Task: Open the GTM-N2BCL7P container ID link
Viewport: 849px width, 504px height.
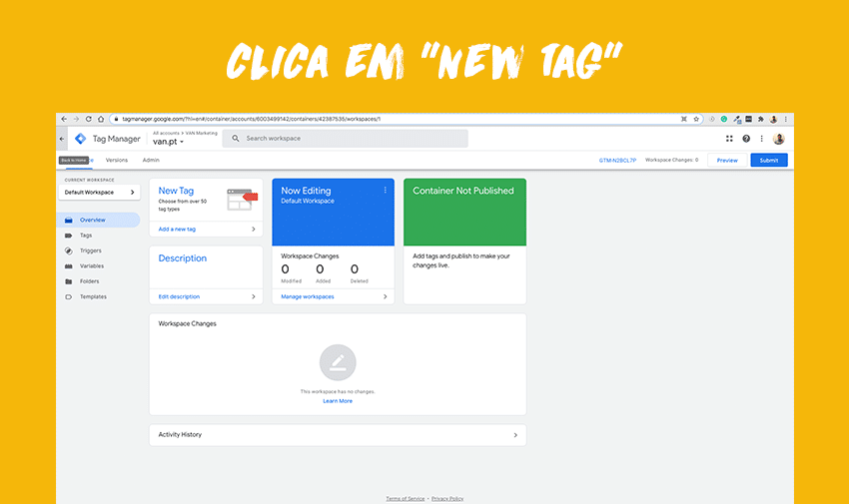Action: pos(617,161)
